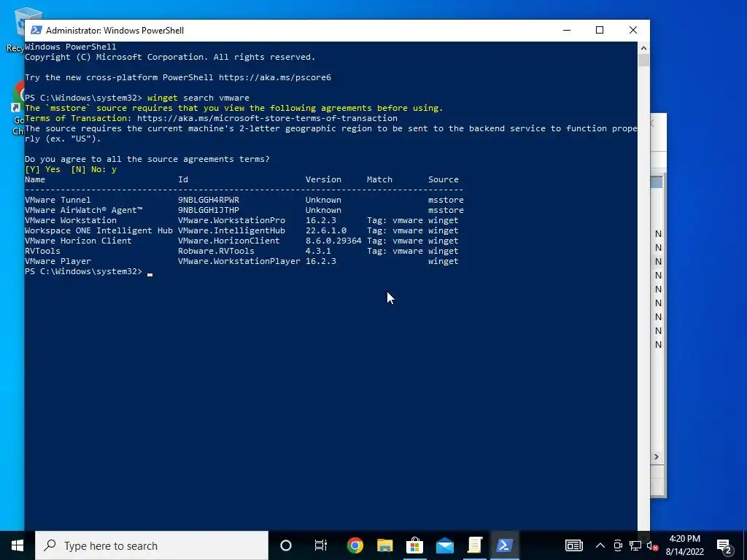
Task: Click the aka.ms/pscore6 URL text
Action: click(275, 77)
